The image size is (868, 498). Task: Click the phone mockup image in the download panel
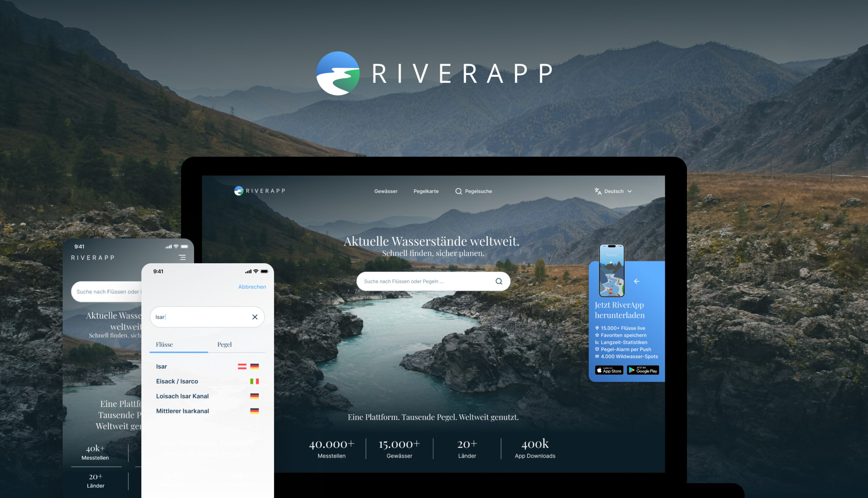611,270
